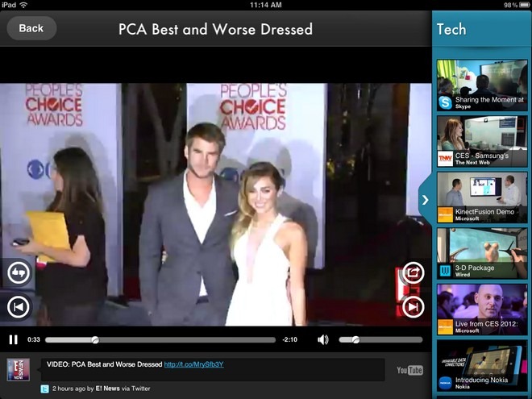Screen dimensions: 532x399
Task: Click the PCA Best and Worse Dressed title
Action: click(215, 29)
